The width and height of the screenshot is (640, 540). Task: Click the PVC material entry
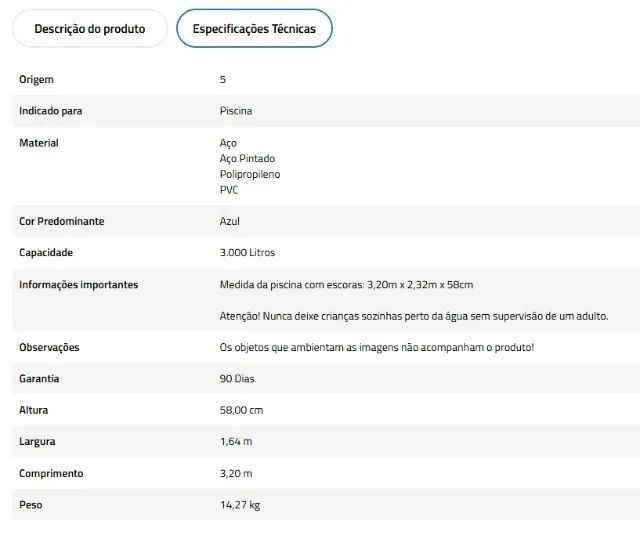click(x=229, y=190)
